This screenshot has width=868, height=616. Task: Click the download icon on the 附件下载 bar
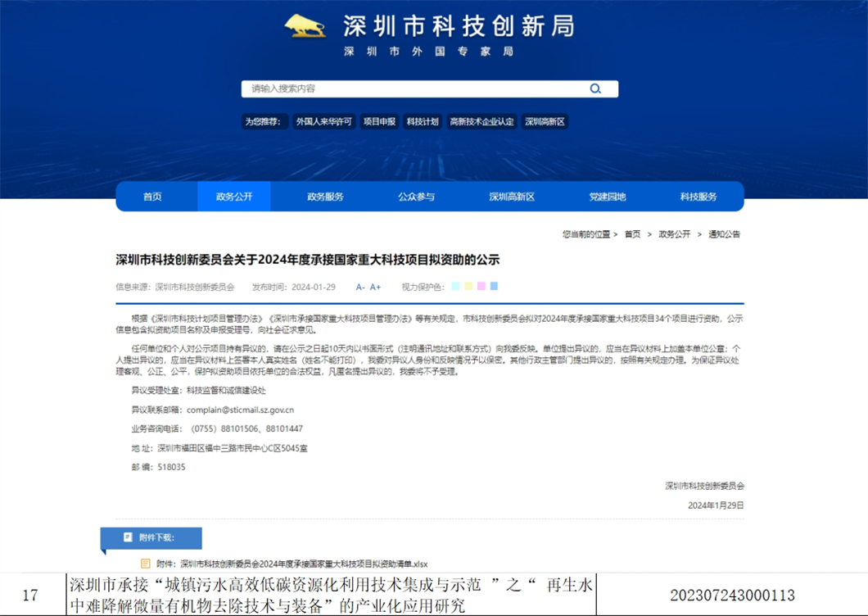click(x=127, y=538)
